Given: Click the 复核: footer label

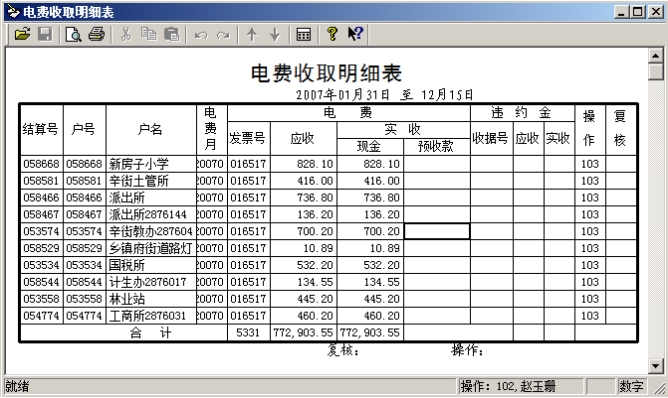Looking at the screenshot, I should (x=343, y=350).
